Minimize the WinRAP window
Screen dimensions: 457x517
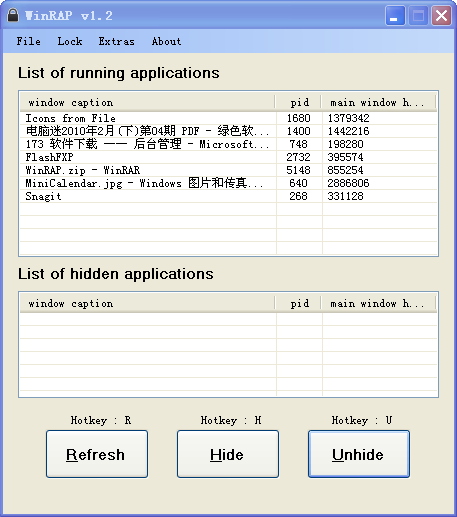pyautogui.click(x=395, y=15)
